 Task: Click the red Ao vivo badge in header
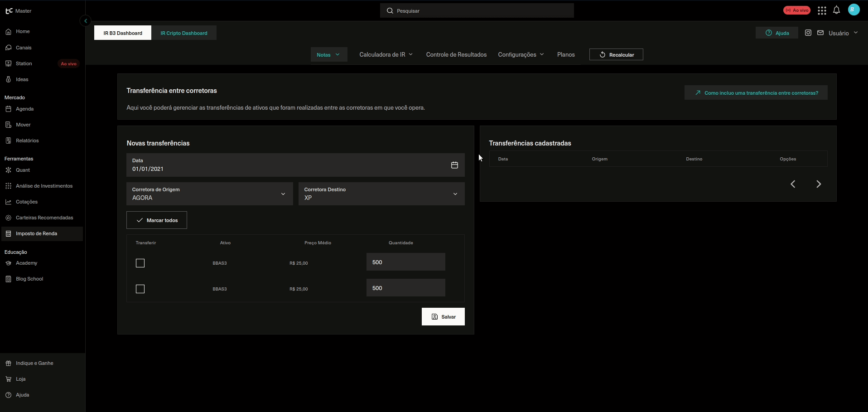point(797,10)
